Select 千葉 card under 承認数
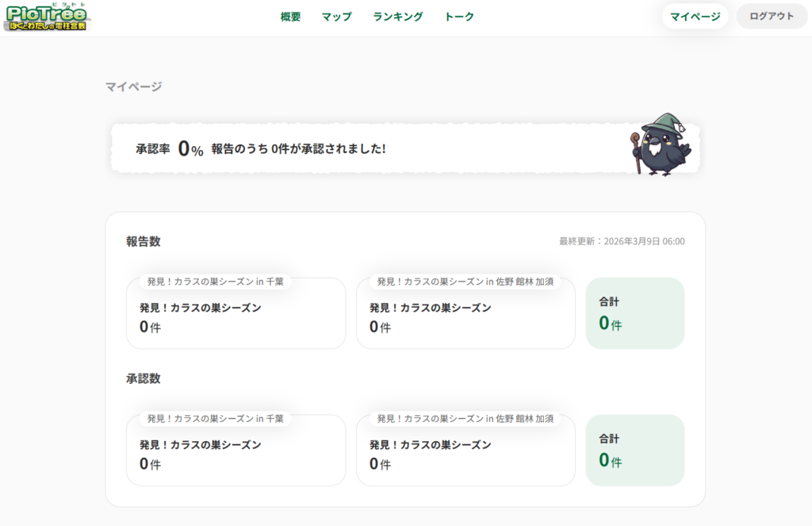This screenshot has width=812, height=526. point(236,450)
